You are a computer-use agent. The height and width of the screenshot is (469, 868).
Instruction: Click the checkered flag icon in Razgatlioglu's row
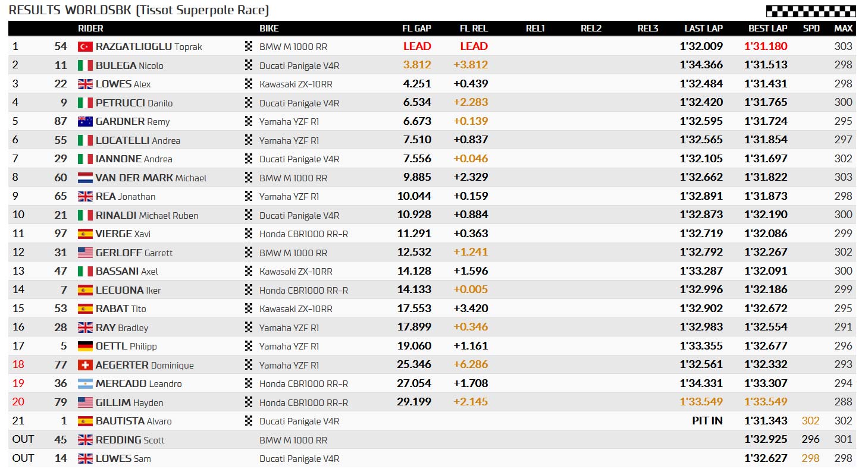click(249, 46)
